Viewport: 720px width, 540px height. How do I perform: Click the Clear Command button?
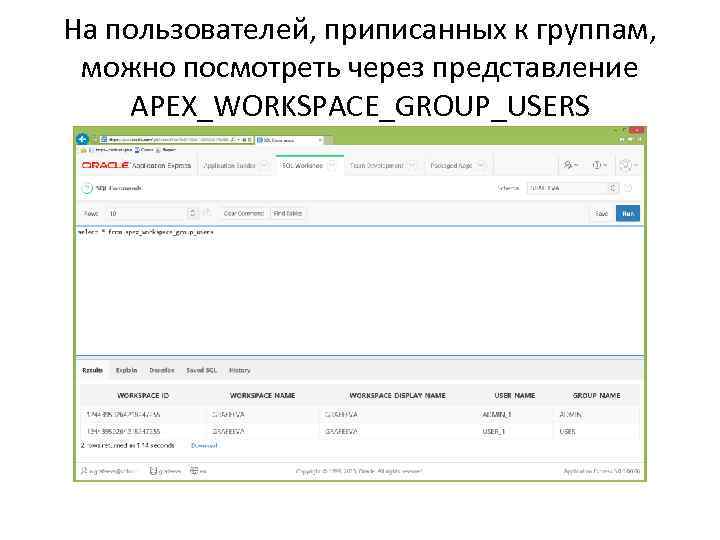coord(243,214)
